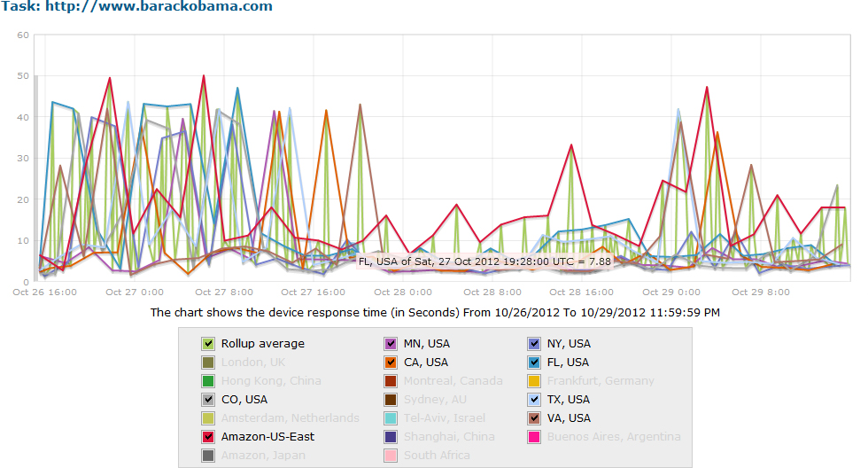Click the TX, USA legend label
This screenshot has width=868, height=468.
click(x=569, y=400)
